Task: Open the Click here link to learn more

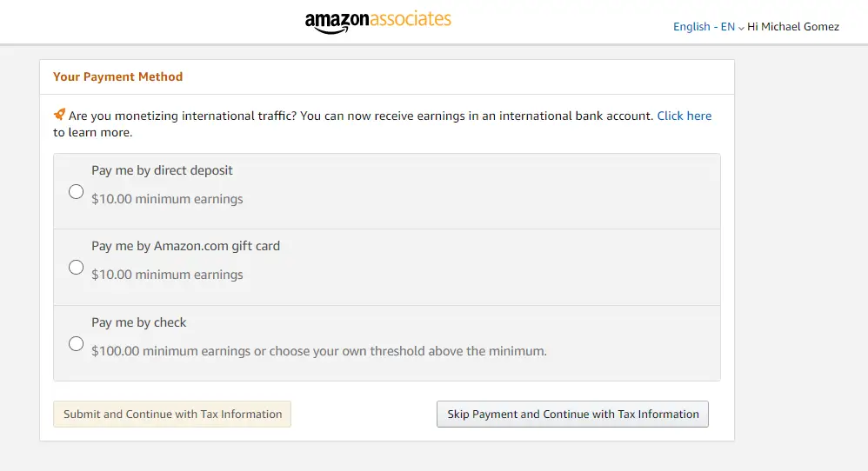Action: 684,116
